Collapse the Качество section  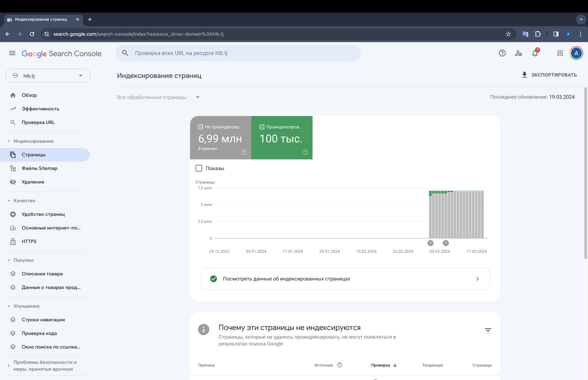tap(9, 201)
